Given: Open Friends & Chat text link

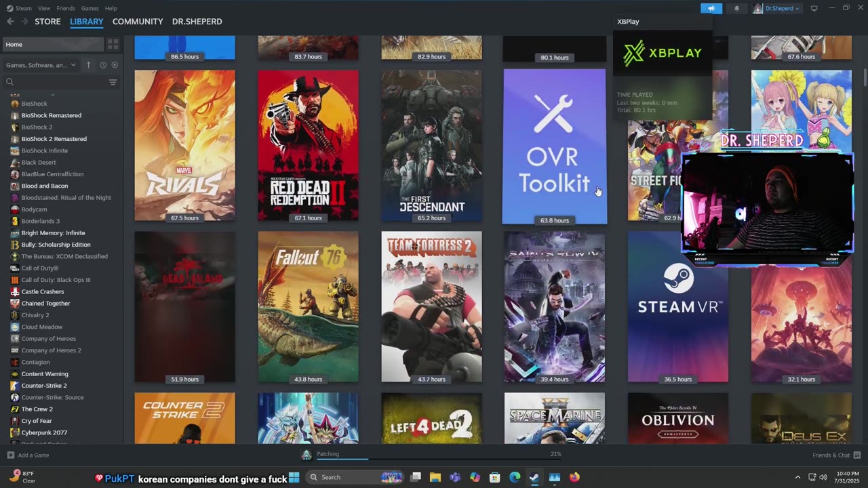Looking at the screenshot, I should tap(831, 455).
